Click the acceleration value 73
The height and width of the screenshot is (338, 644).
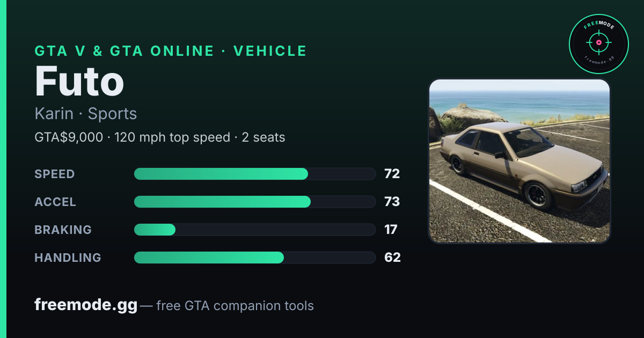[392, 202]
